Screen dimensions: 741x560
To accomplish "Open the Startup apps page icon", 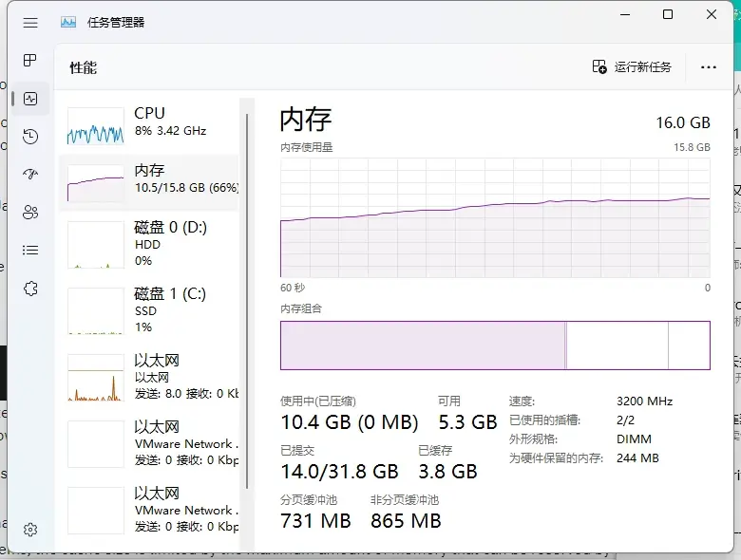I will click(30, 175).
